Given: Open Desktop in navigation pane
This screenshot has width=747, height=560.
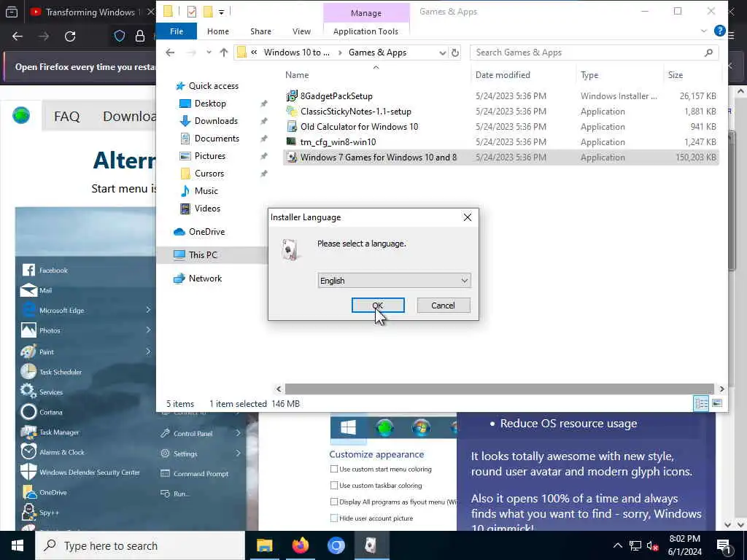Looking at the screenshot, I should [x=210, y=104].
